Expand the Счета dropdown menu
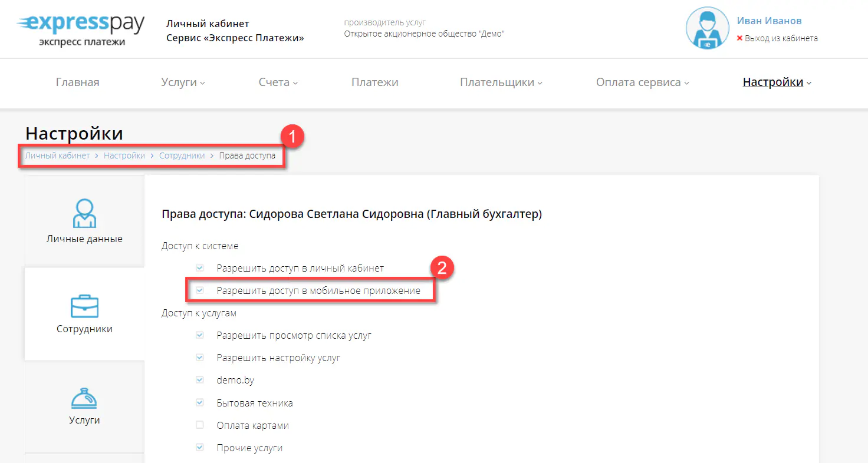The image size is (868, 463). [x=278, y=82]
